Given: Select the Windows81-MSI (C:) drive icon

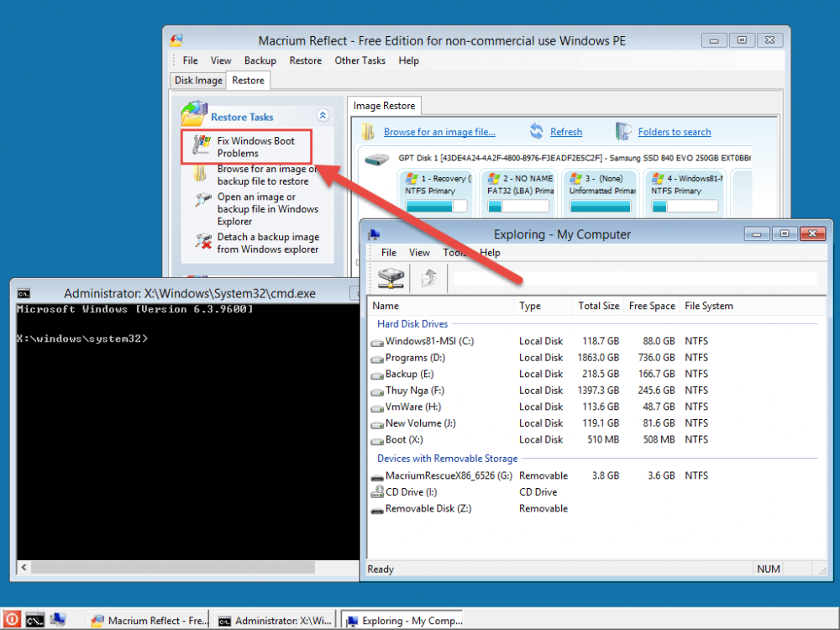Looking at the screenshot, I should tap(378, 342).
